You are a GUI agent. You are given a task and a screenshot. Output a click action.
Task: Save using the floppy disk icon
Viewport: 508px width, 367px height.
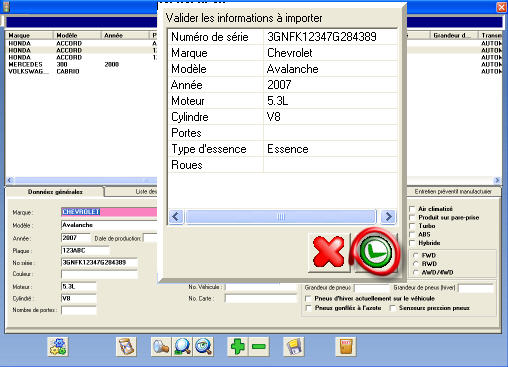pyautogui.click(x=294, y=347)
